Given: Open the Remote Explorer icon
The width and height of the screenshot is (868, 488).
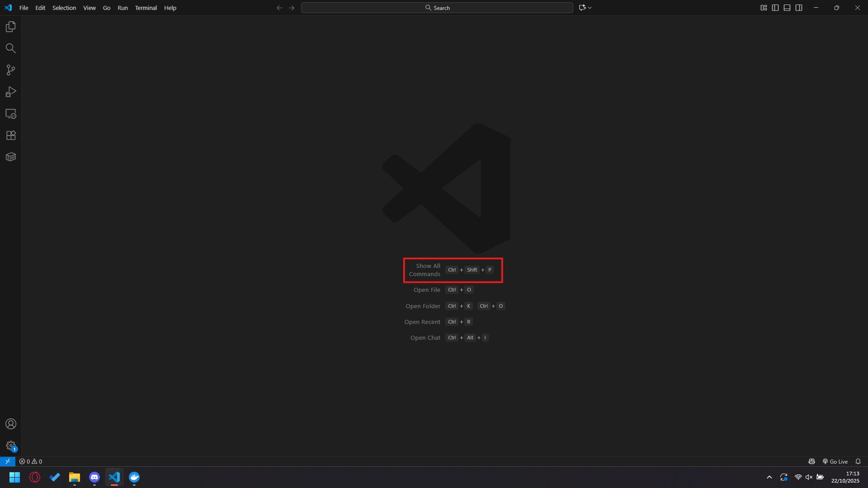Looking at the screenshot, I should pyautogui.click(x=10, y=113).
